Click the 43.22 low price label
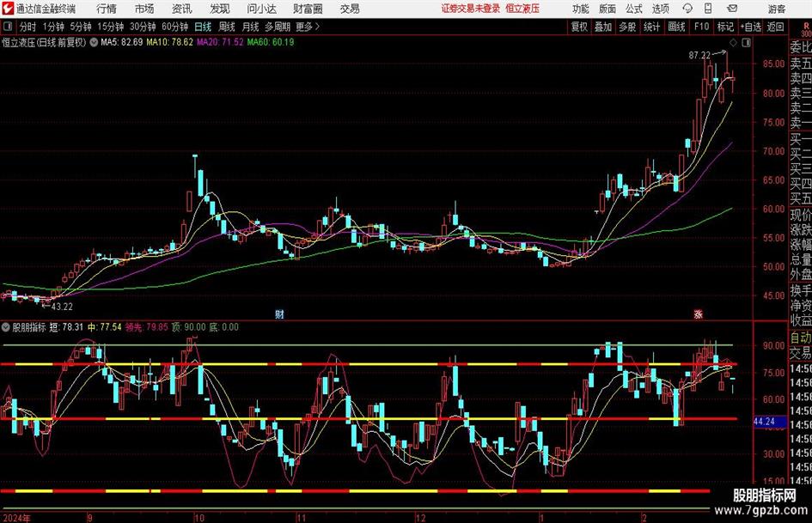Viewport: 812px width, 523px height. [x=62, y=307]
